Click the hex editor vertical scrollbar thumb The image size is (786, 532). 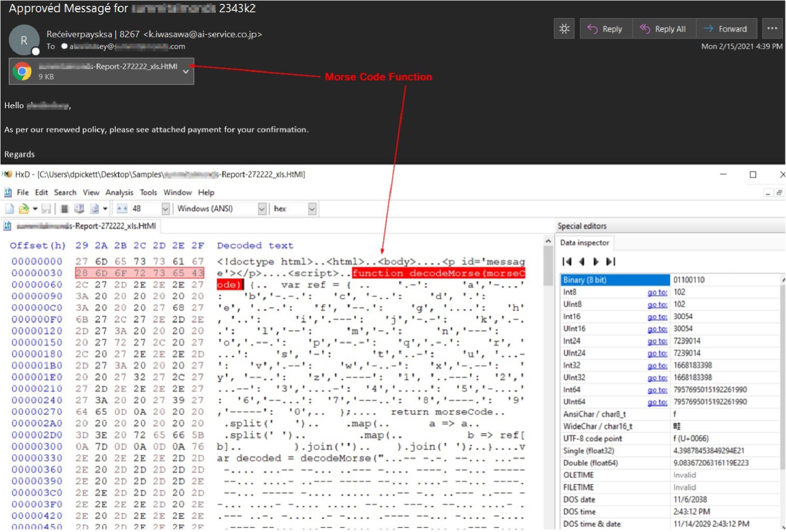548,266
